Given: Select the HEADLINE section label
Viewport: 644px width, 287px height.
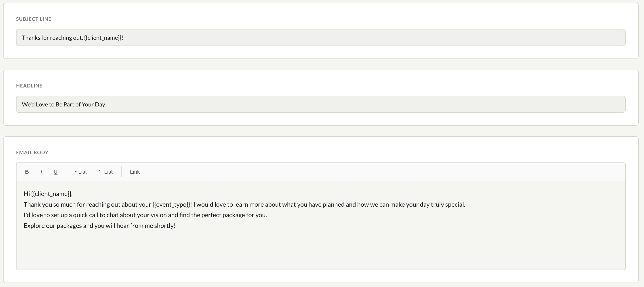Looking at the screenshot, I should click(29, 85).
